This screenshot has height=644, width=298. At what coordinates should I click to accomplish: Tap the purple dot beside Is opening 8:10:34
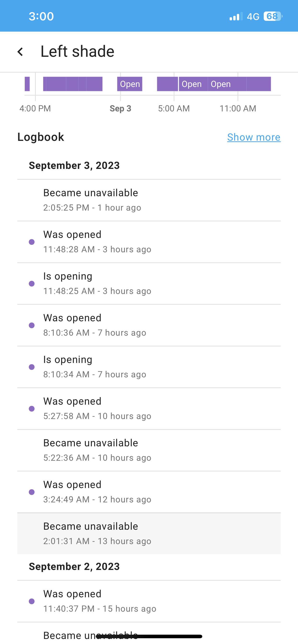coord(32,367)
